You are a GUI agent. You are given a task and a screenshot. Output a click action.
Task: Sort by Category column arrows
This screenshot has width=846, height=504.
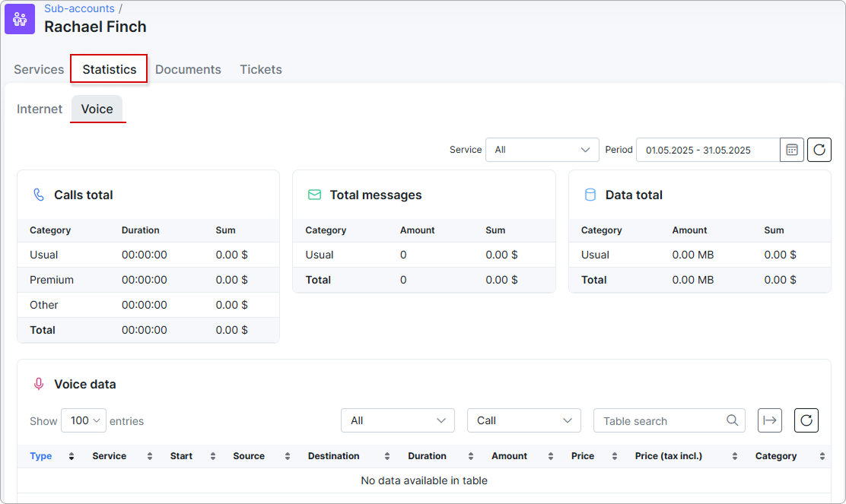click(x=822, y=456)
